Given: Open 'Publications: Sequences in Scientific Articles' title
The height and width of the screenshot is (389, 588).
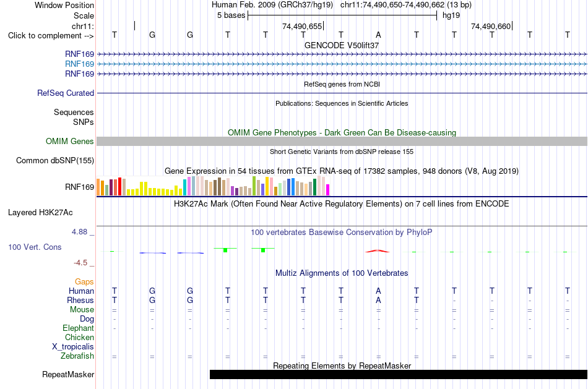Looking at the screenshot, I should pyautogui.click(x=342, y=103).
